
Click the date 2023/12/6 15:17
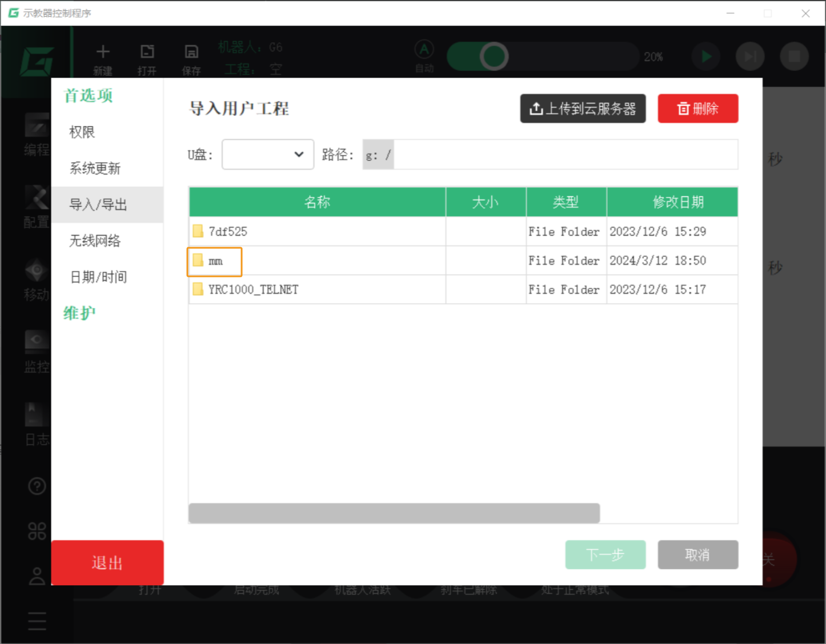click(x=658, y=289)
